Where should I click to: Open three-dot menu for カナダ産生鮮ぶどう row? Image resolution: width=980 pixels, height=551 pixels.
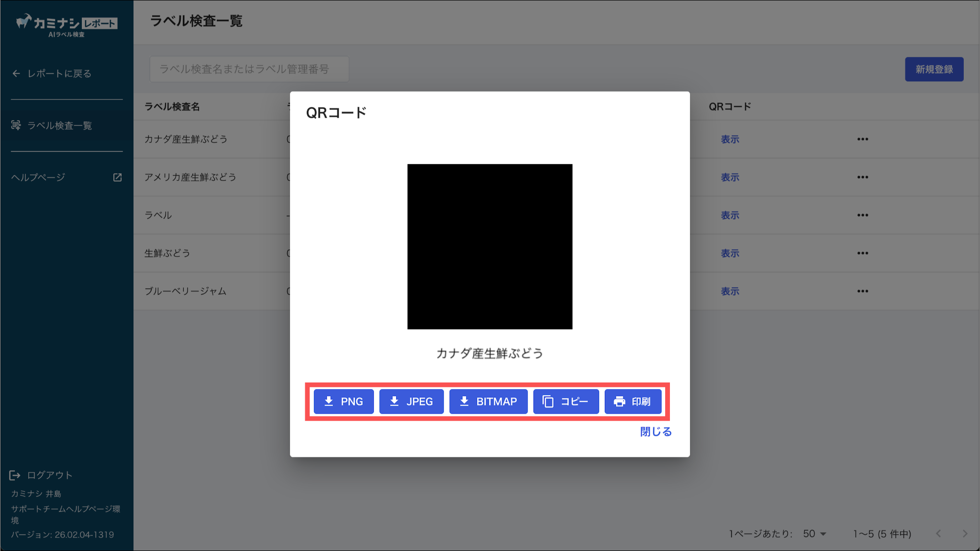coord(862,139)
